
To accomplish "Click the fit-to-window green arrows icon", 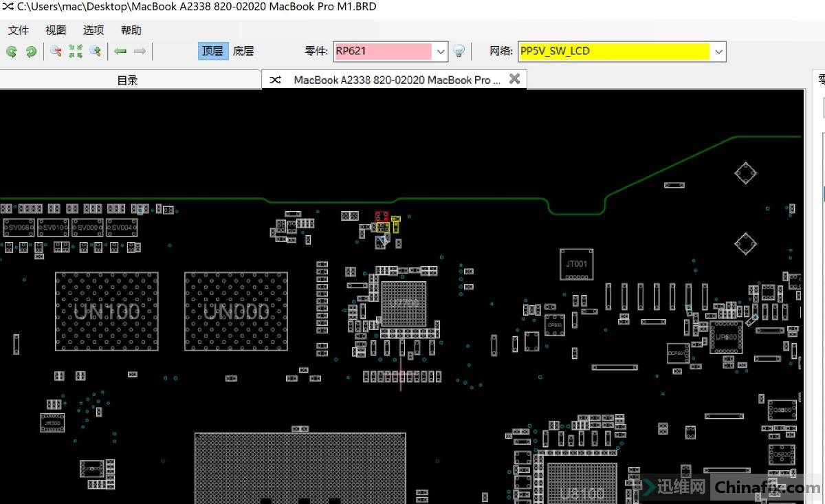I will [76, 52].
